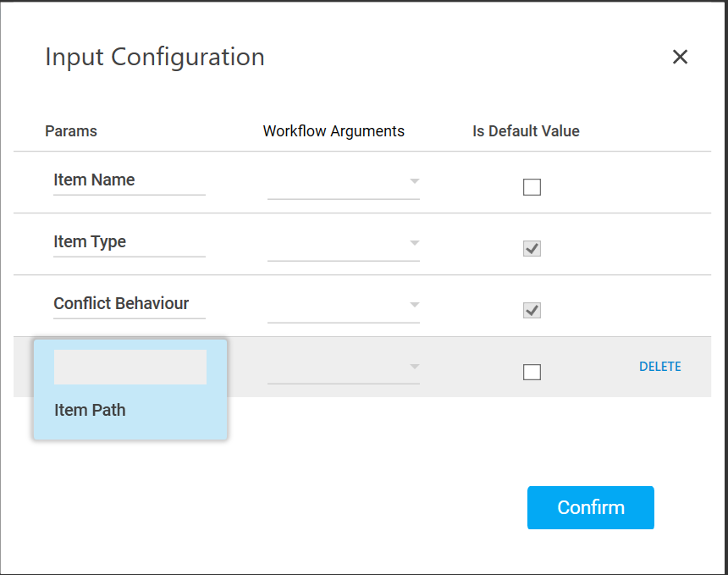Viewport: 728px width, 575px height.
Task: Close the Input Configuration dialog
Action: pos(680,57)
